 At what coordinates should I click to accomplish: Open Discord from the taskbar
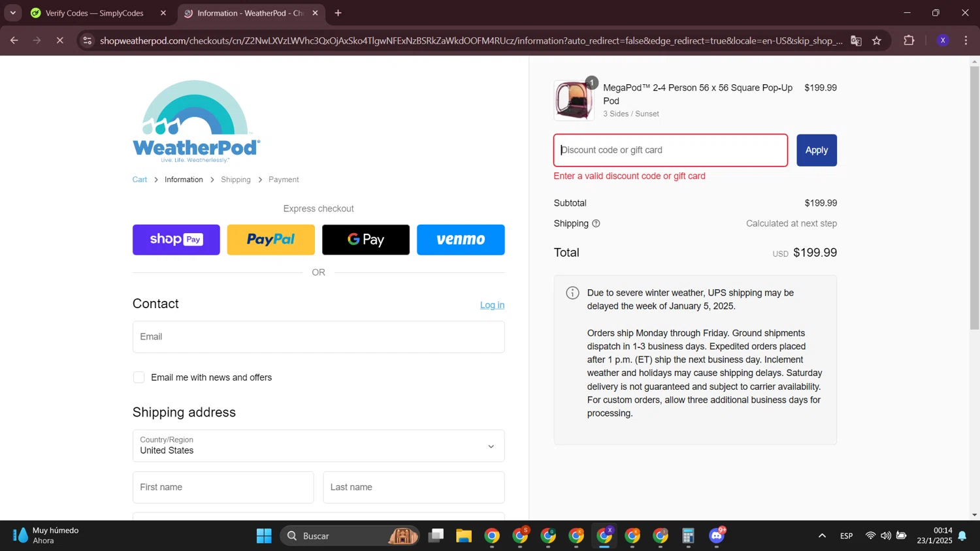717,536
